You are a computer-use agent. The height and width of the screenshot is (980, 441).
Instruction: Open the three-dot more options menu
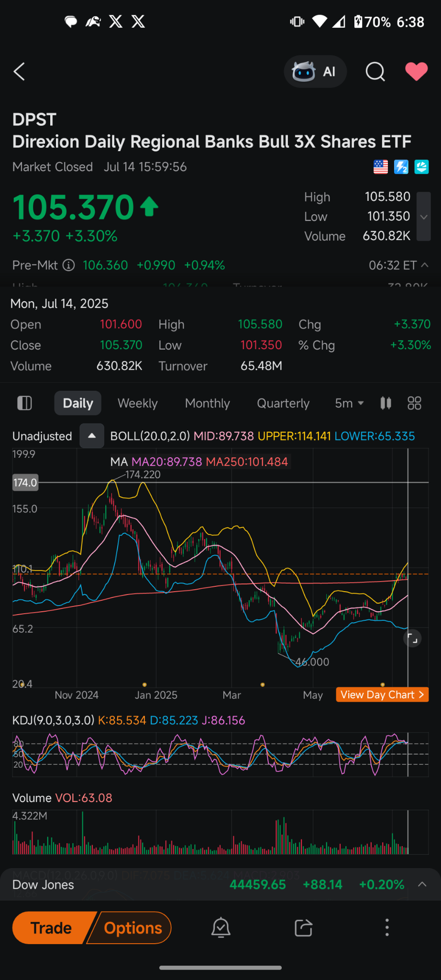click(387, 927)
